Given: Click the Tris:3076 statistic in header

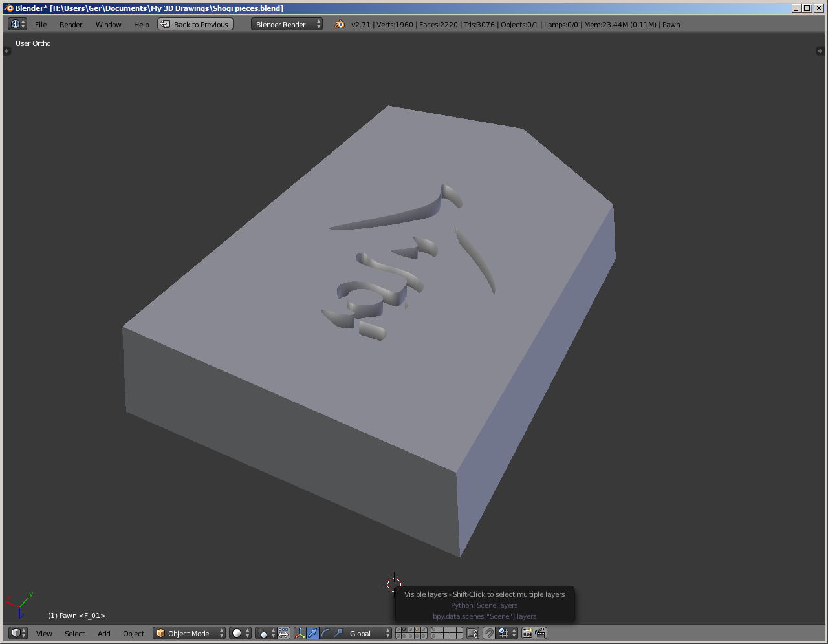Looking at the screenshot, I should (479, 25).
